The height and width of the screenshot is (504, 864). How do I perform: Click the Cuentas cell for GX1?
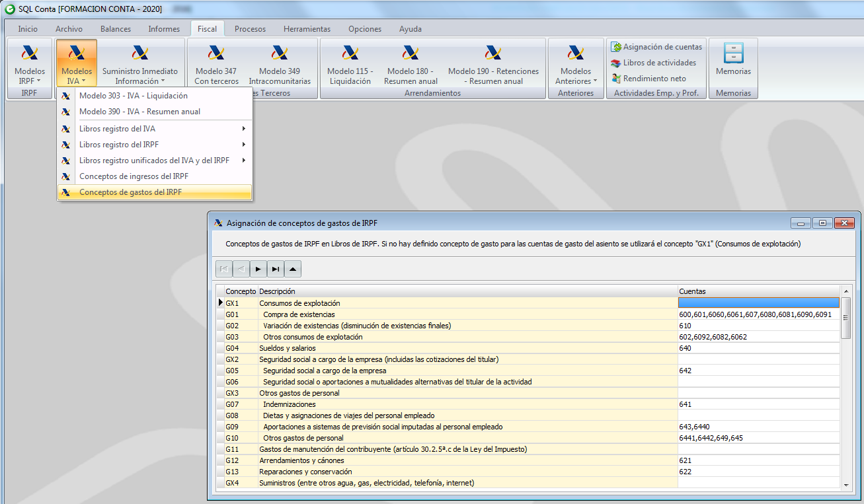759,303
